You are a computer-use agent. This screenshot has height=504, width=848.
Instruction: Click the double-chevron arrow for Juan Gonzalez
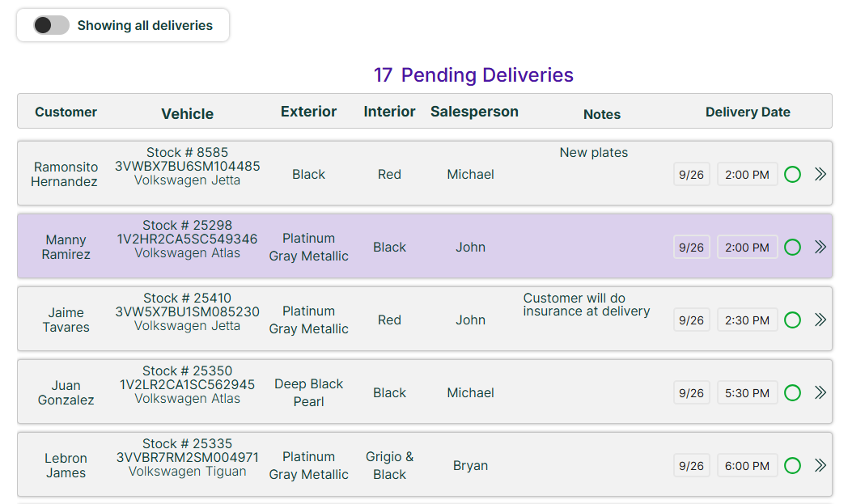pos(820,392)
